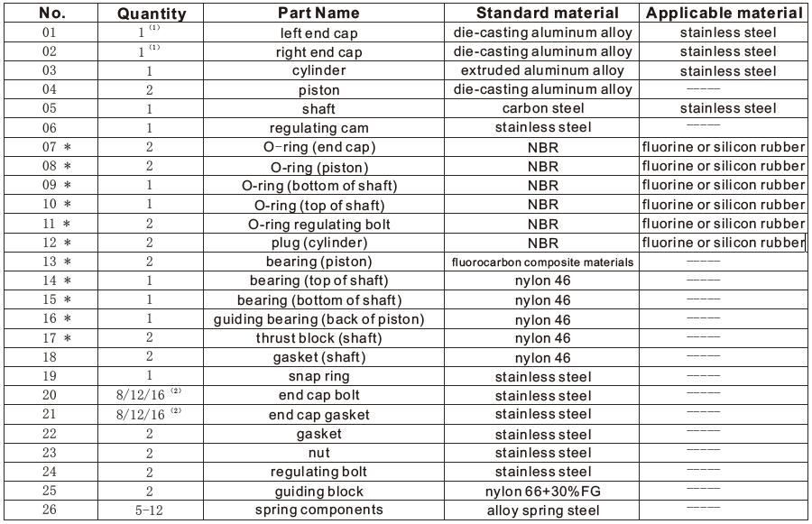Select the 'left end cap' cell
The width and height of the screenshot is (812, 524).
tap(318, 33)
